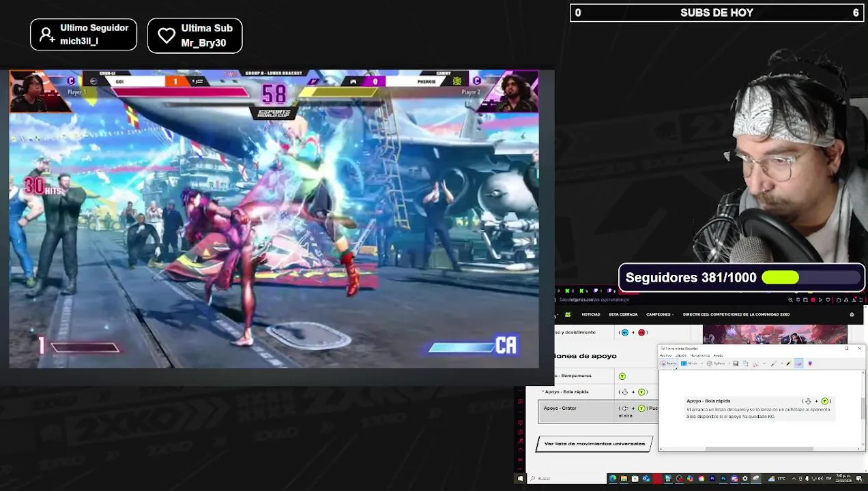Click the Ultimo Seguidor overlay panel
This screenshot has width=868, height=491.
pyautogui.click(x=83, y=35)
